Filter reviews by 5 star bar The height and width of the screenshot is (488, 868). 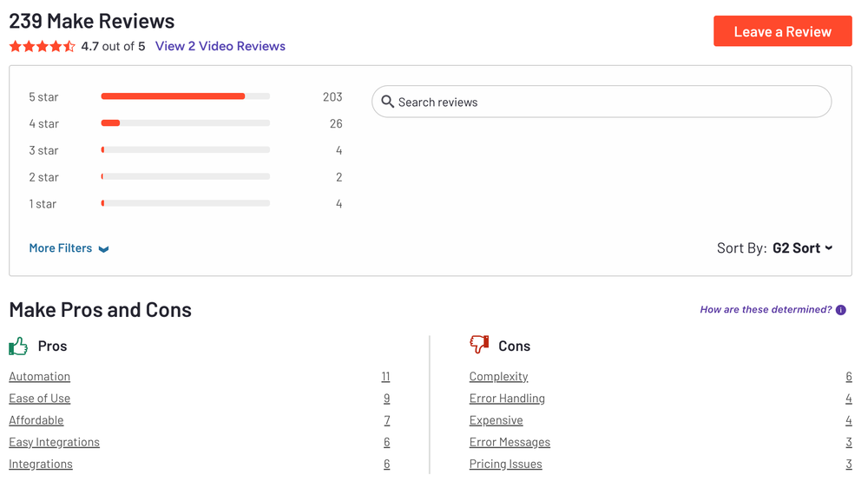click(185, 96)
